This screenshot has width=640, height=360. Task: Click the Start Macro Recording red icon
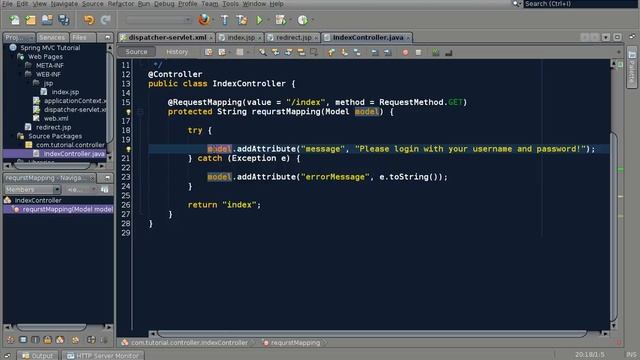point(405,52)
